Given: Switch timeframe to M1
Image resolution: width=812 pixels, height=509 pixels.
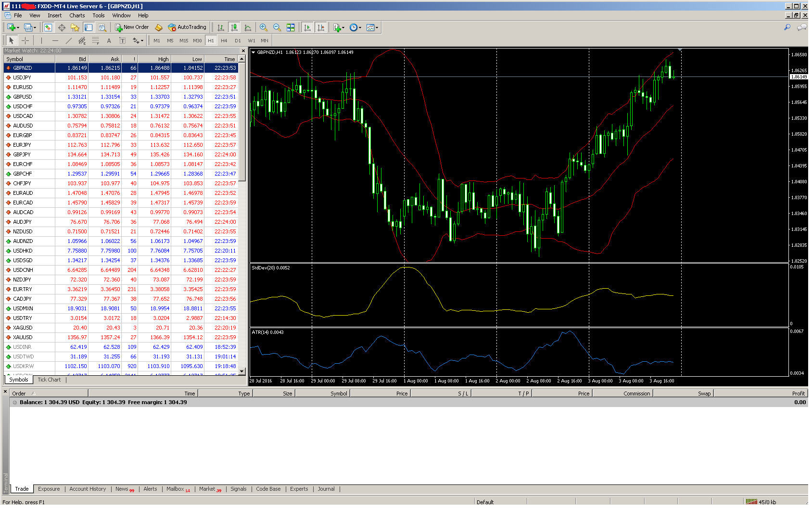Looking at the screenshot, I should [x=157, y=40].
